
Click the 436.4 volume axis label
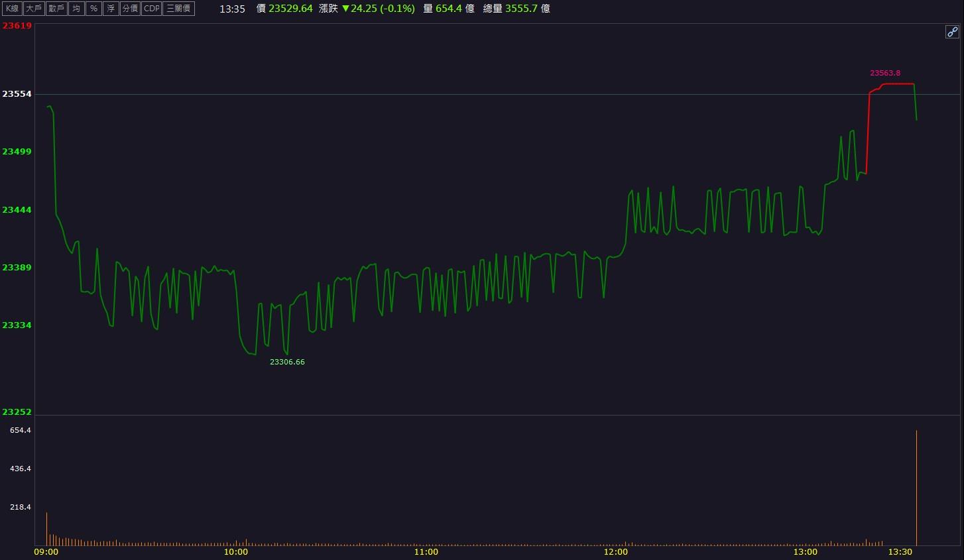pos(20,469)
